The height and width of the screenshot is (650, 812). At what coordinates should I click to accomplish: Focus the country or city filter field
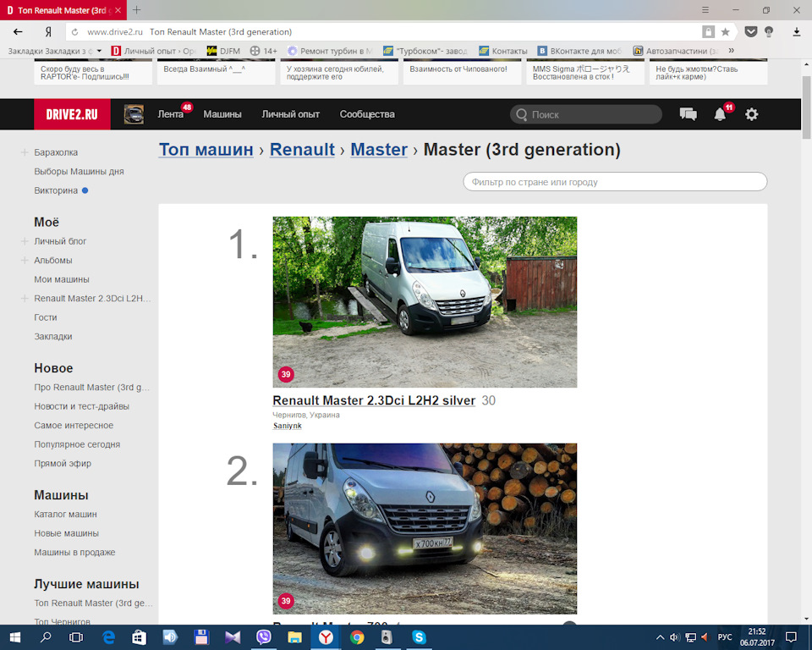click(615, 182)
